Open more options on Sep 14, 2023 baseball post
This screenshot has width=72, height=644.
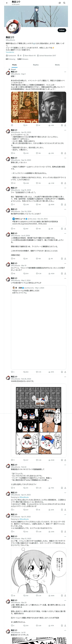[65, 158]
